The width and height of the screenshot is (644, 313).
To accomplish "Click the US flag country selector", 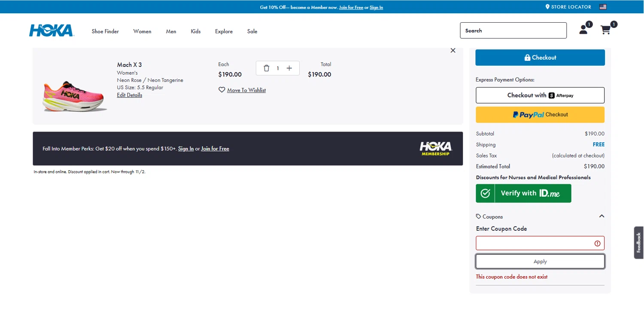I will pyautogui.click(x=603, y=7).
